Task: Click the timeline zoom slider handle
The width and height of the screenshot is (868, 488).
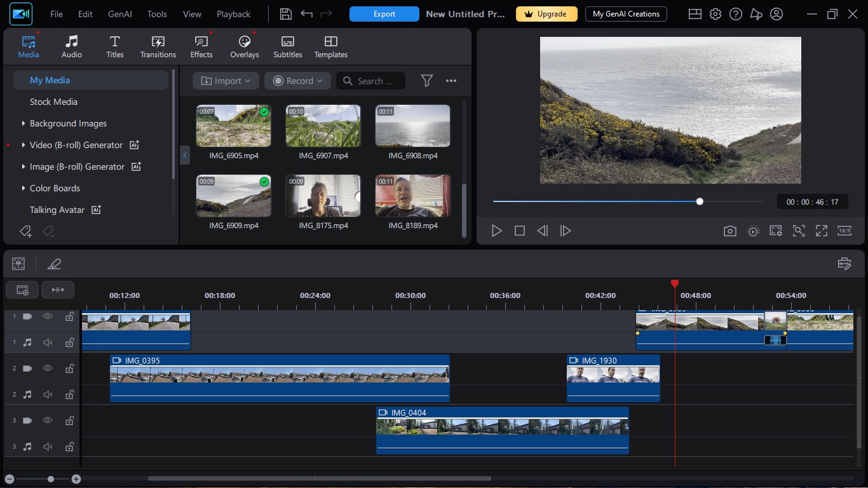Action: click(51, 479)
